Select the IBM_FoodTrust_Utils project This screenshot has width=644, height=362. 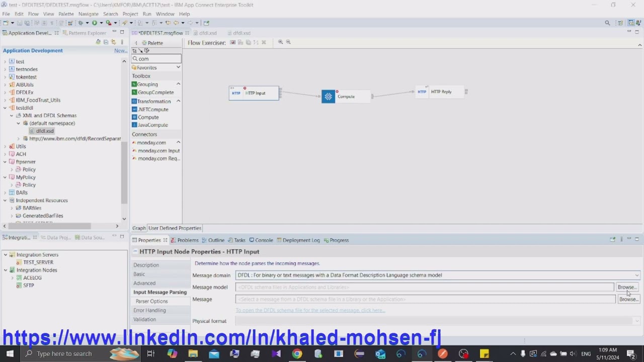[38, 100]
